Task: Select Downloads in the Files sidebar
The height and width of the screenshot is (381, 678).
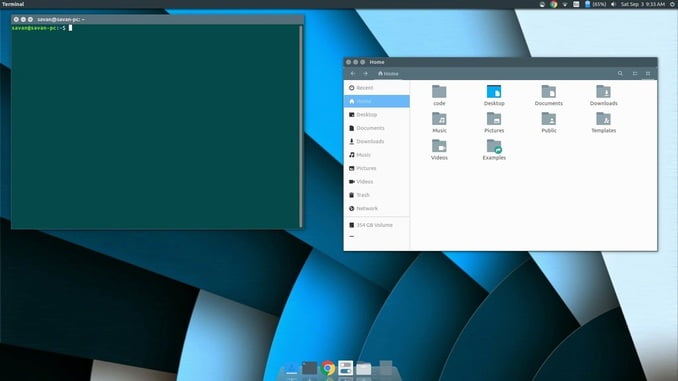Action: [x=377, y=141]
